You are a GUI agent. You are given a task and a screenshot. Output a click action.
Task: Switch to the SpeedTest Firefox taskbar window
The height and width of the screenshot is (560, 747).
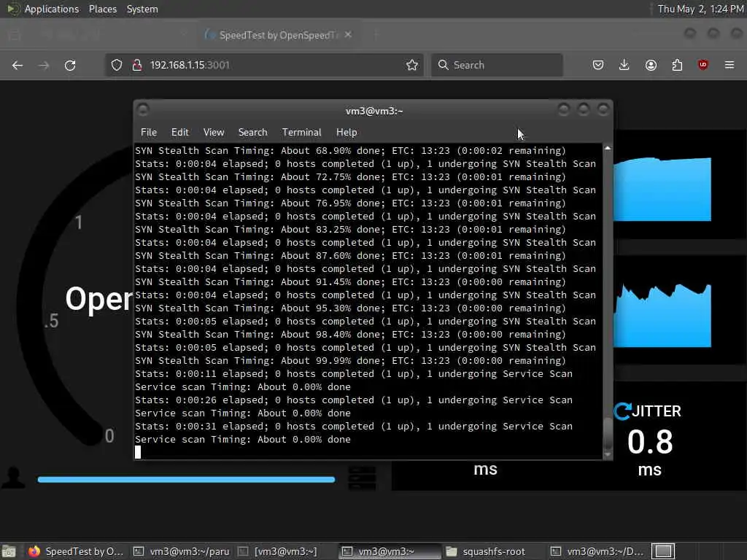(76, 551)
